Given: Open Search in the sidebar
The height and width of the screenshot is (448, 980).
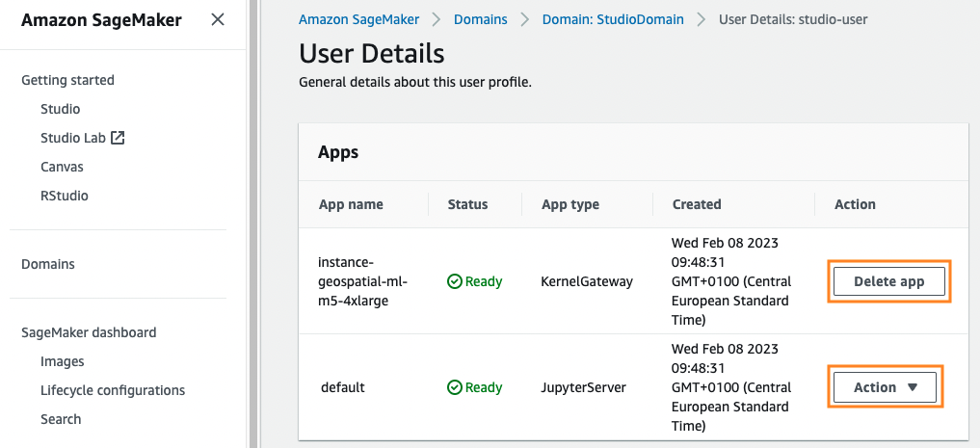Looking at the screenshot, I should (x=61, y=419).
